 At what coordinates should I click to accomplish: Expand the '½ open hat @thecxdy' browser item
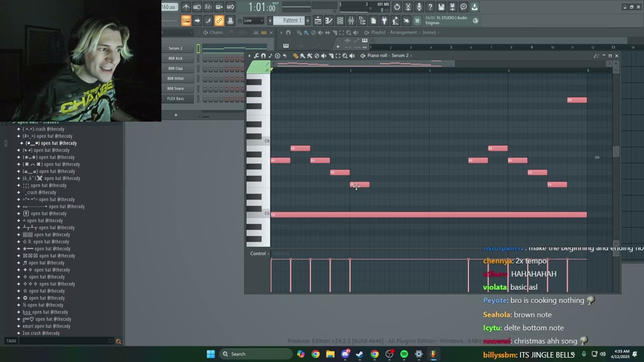(x=19, y=305)
